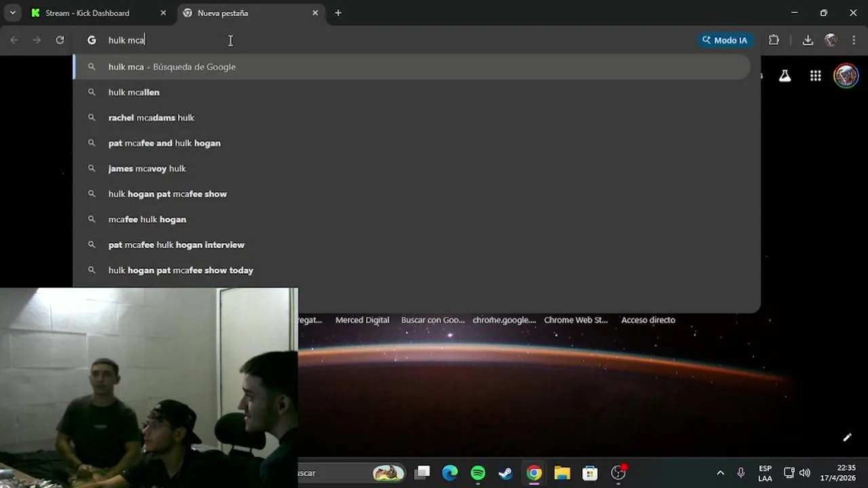Image resolution: width=868 pixels, height=488 pixels.
Task: Close the Kick Dashboard tab
Action: [163, 13]
